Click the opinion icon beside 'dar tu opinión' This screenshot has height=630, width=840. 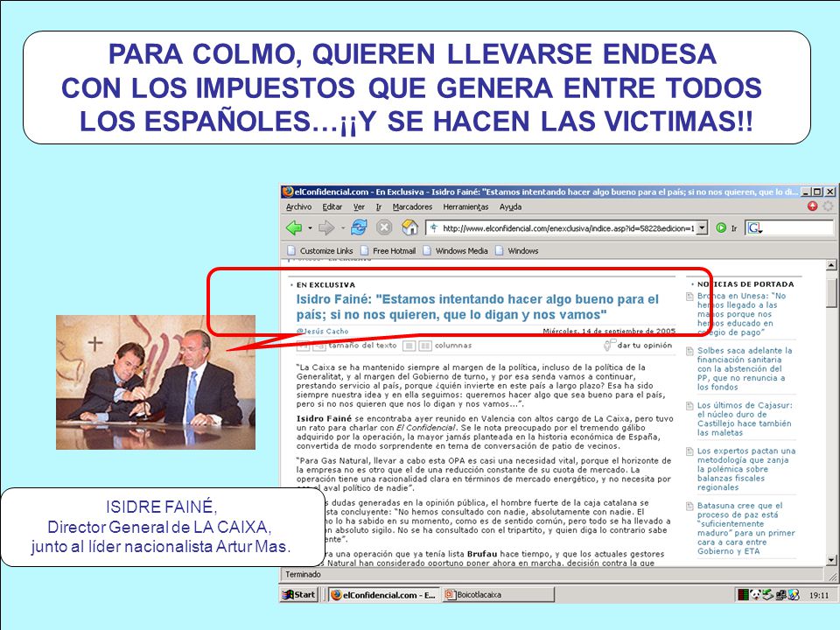click(x=609, y=345)
